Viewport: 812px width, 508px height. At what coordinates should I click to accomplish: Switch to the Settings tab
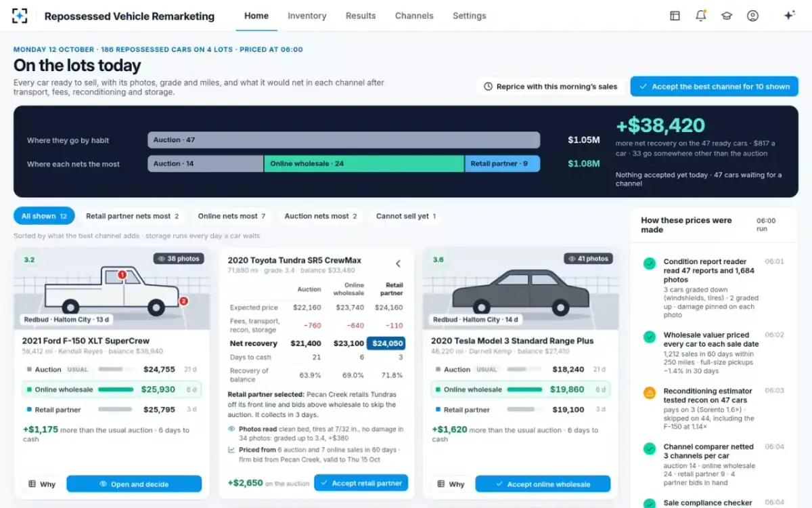pos(470,16)
